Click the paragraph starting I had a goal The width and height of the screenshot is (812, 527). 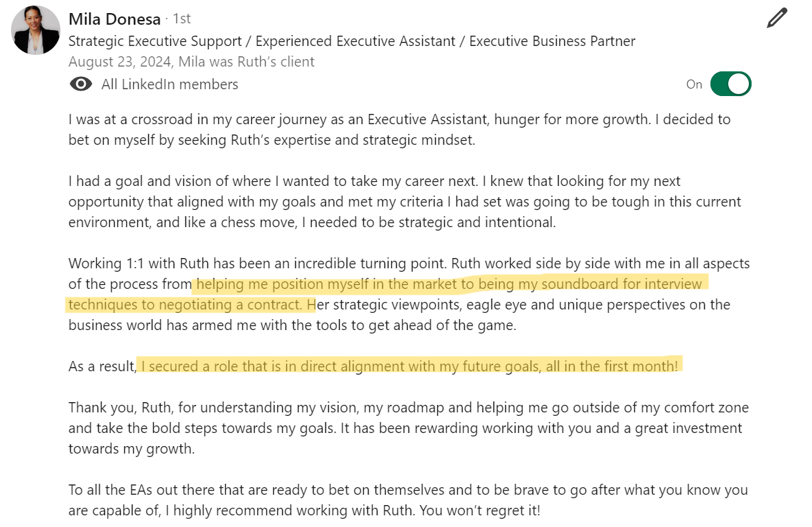click(404, 201)
